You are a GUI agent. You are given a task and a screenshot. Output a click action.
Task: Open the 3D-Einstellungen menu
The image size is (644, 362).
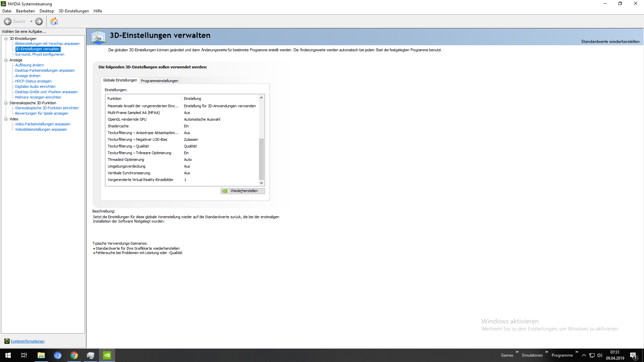73,11
